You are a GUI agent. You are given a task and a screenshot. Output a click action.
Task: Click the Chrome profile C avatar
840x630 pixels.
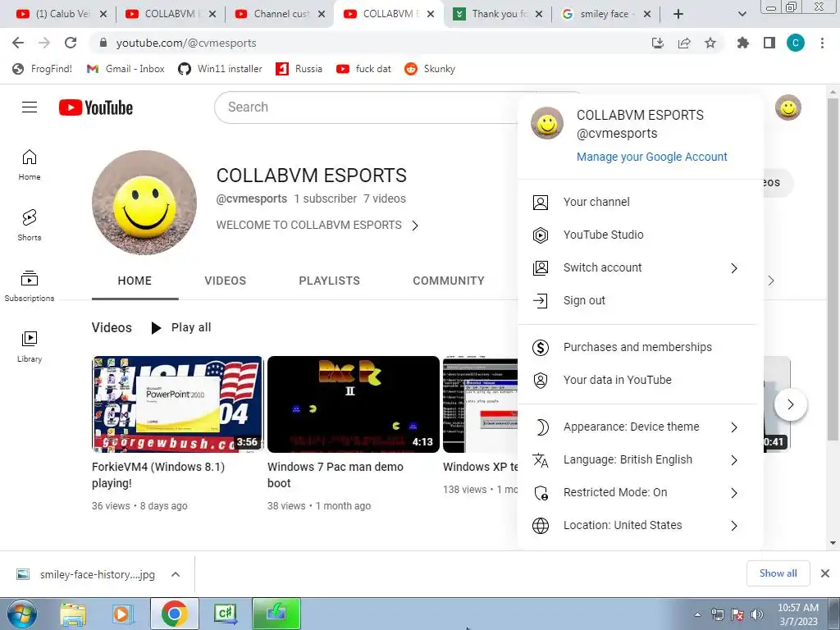click(x=796, y=43)
